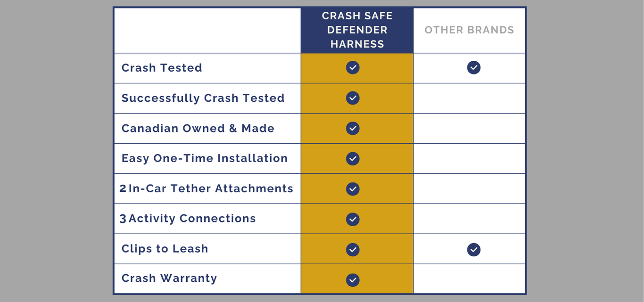Click the In-Car Tether Attachments checkmark

point(353,189)
